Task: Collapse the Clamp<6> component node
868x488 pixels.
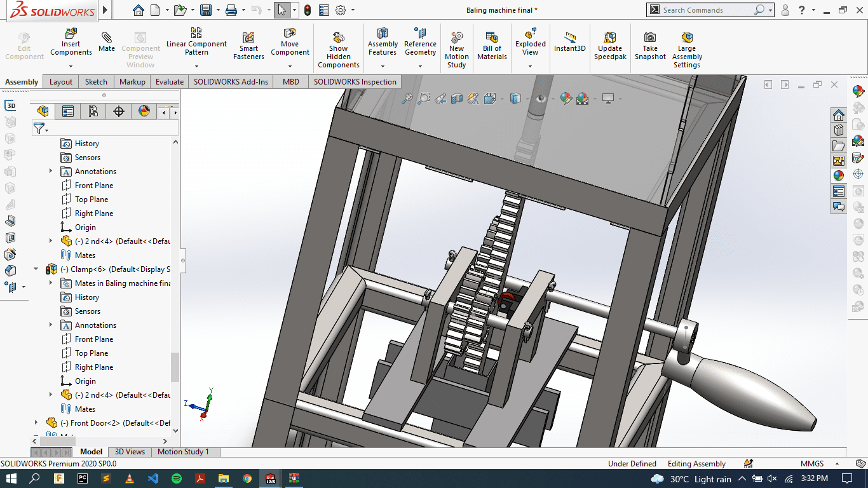Action: [36, 269]
